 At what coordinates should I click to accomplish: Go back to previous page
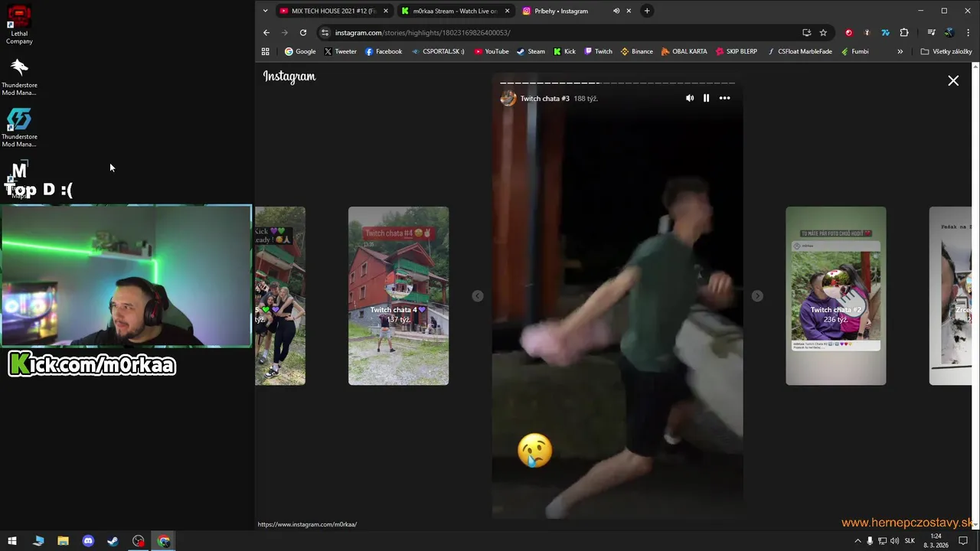click(x=266, y=32)
